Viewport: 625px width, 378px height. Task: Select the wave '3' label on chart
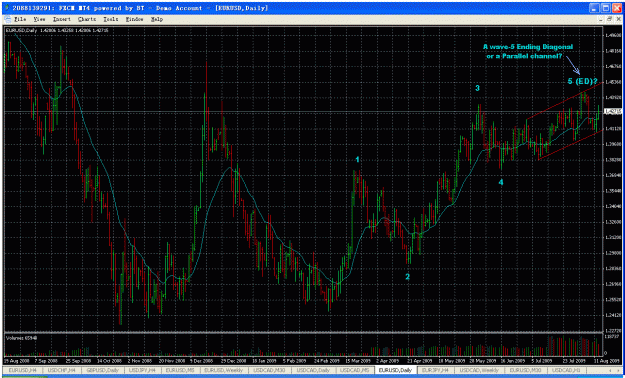[477, 88]
